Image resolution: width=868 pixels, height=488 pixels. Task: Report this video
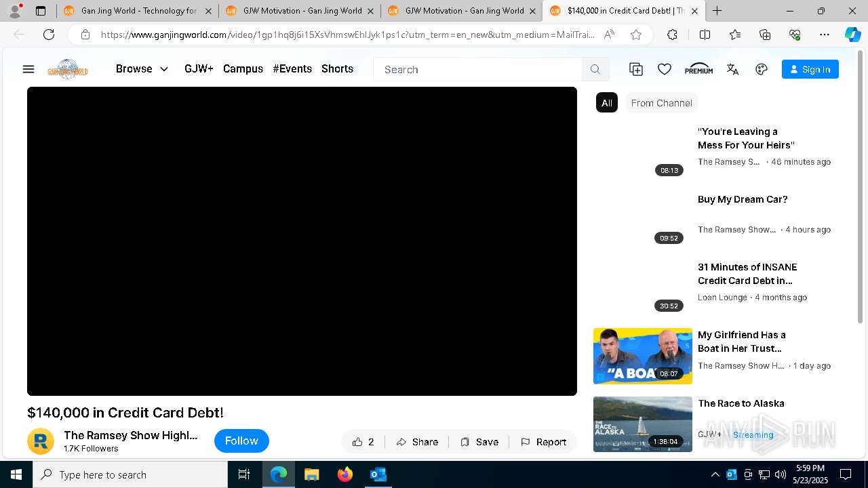[x=543, y=442]
